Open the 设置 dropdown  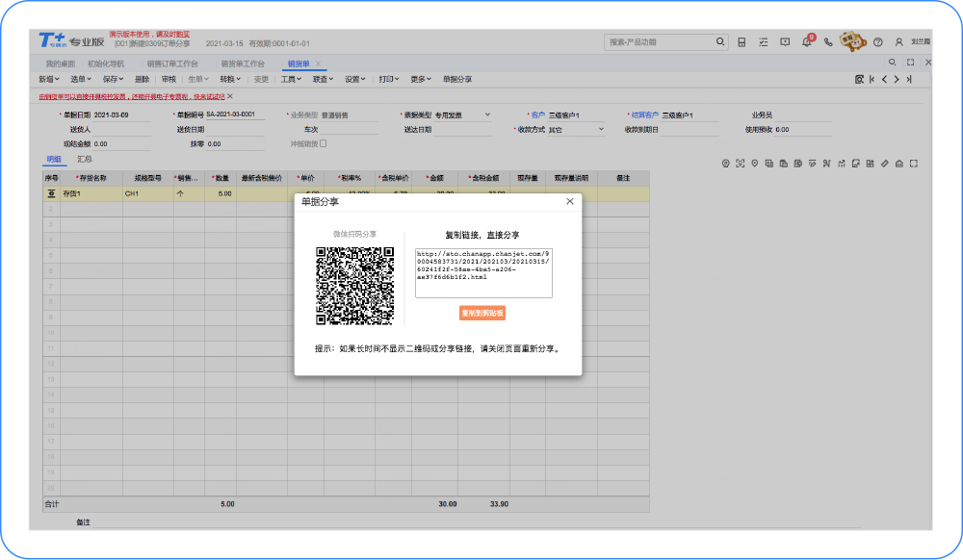click(x=355, y=80)
